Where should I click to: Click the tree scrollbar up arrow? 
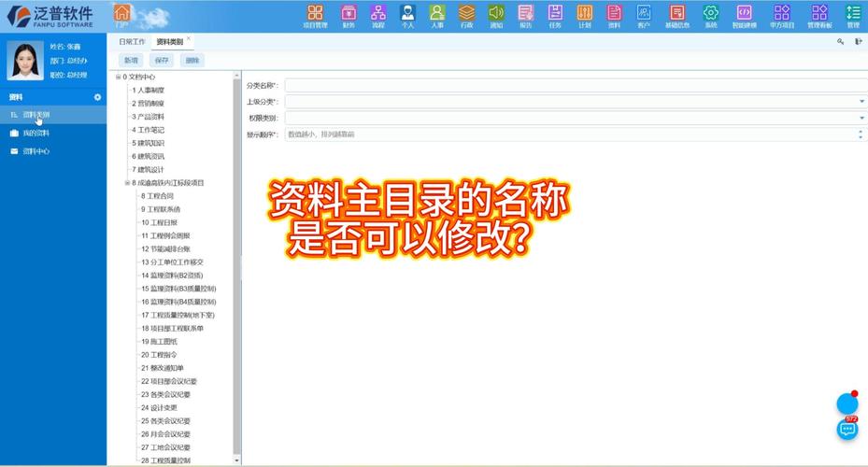(237, 75)
